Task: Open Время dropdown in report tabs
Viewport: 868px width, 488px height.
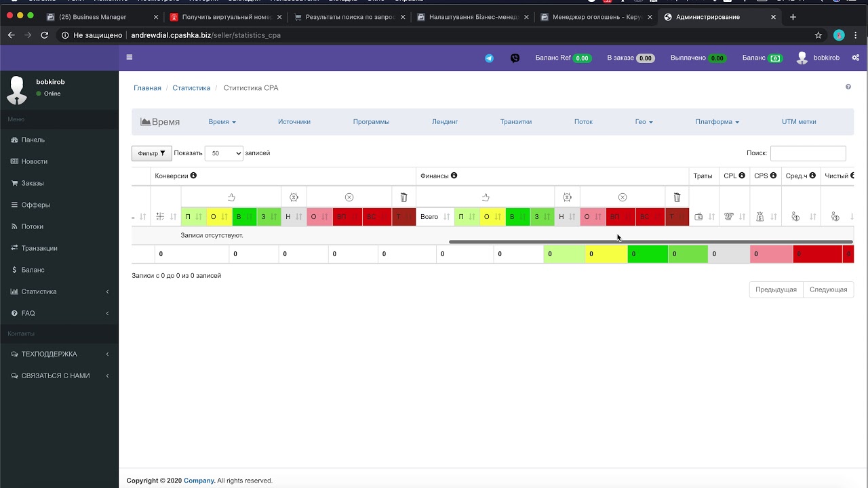Action: (222, 122)
